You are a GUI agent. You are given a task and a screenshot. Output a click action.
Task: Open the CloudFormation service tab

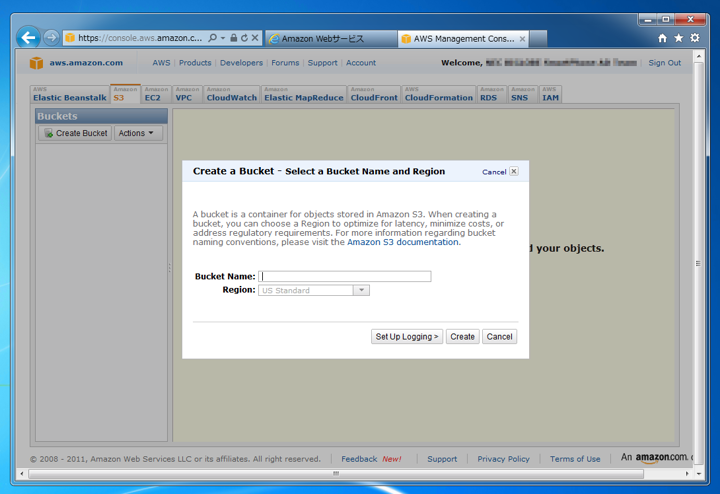[439, 94]
